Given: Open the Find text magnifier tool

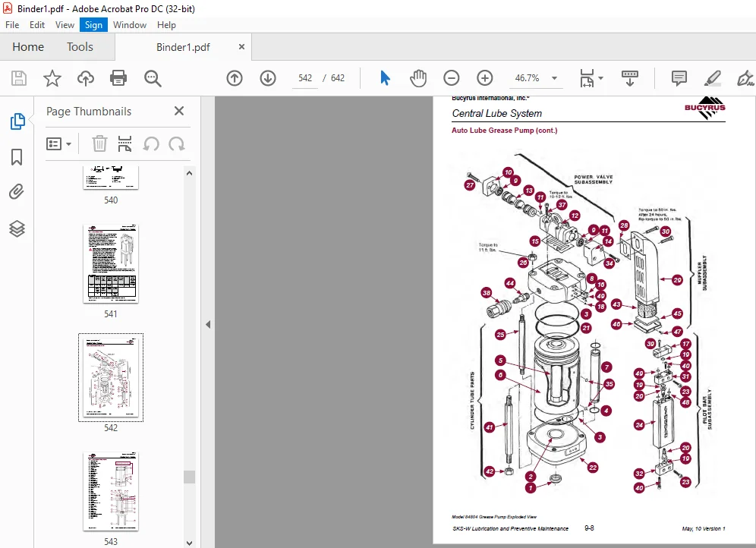Looking at the screenshot, I should click(x=153, y=78).
